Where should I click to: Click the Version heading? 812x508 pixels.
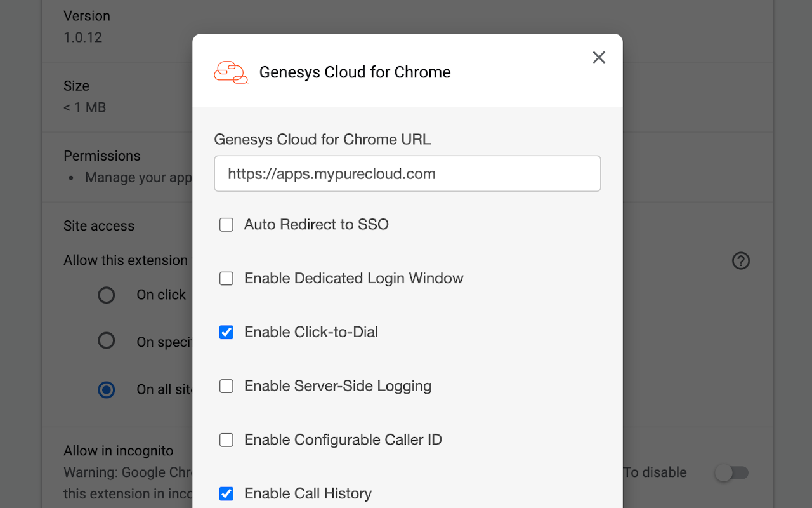87,16
